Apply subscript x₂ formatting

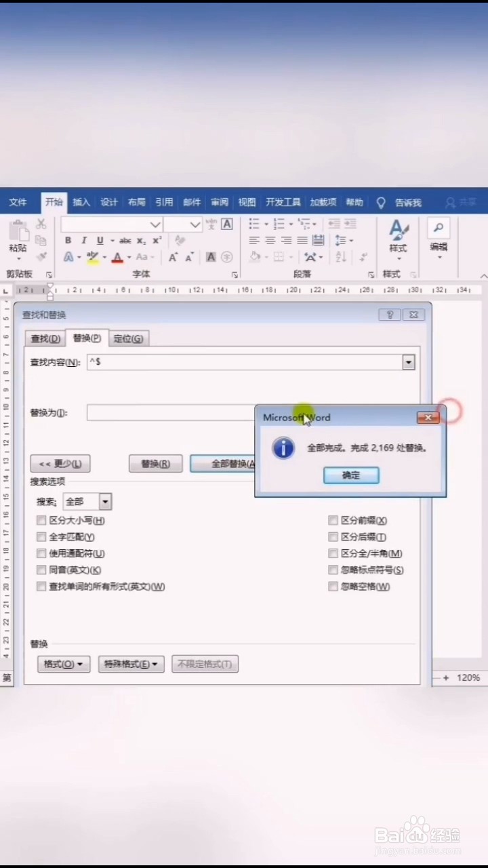pos(141,241)
